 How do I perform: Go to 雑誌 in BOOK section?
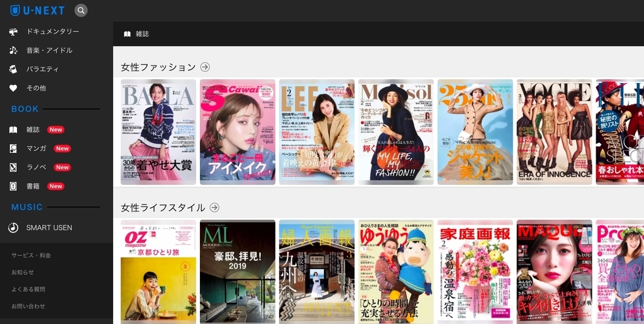tap(33, 130)
